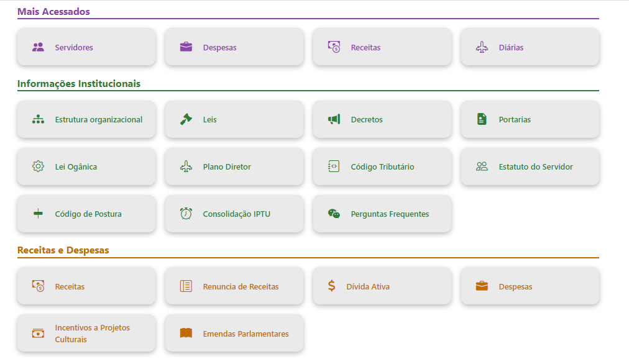Screen dimensions: 629x364
Task: Go to the Código de Postura card
Action: click(x=86, y=214)
